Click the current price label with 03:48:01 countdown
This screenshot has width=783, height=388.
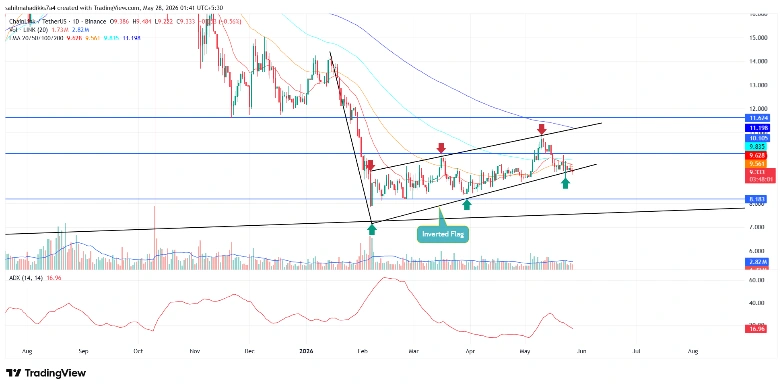pyautogui.click(x=760, y=175)
